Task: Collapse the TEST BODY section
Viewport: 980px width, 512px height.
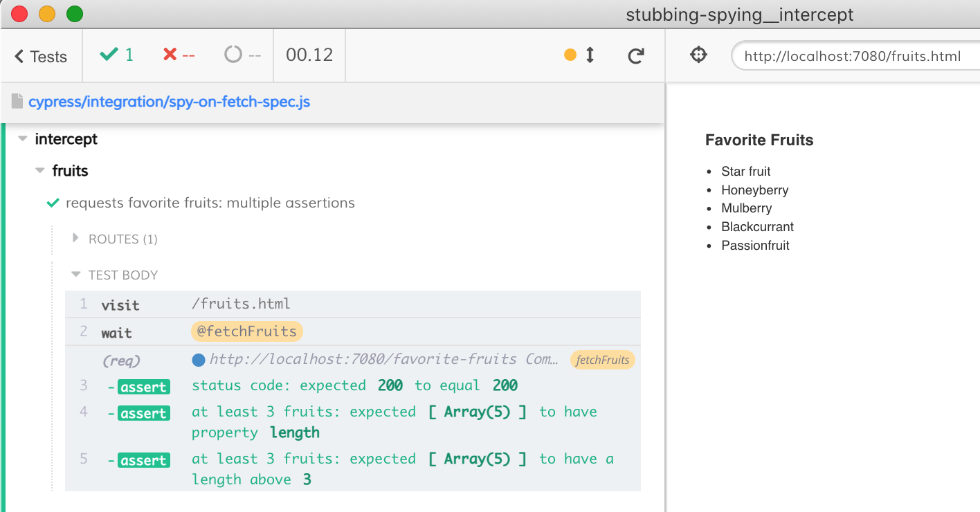Action: [x=116, y=275]
